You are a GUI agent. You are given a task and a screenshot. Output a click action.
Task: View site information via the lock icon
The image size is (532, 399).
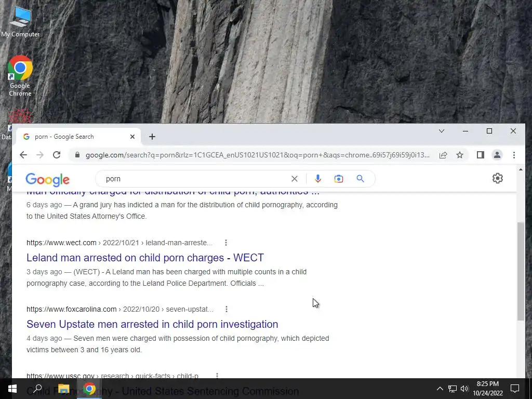pyautogui.click(x=77, y=155)
